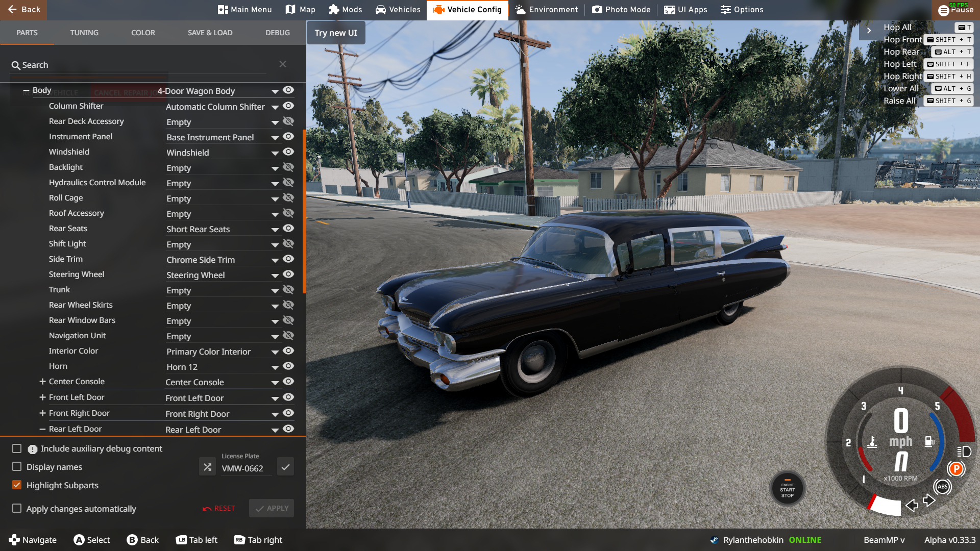Collapse the hop controls chevron arrow
Screen dimensions: 980x551
[x=869, y=31]
